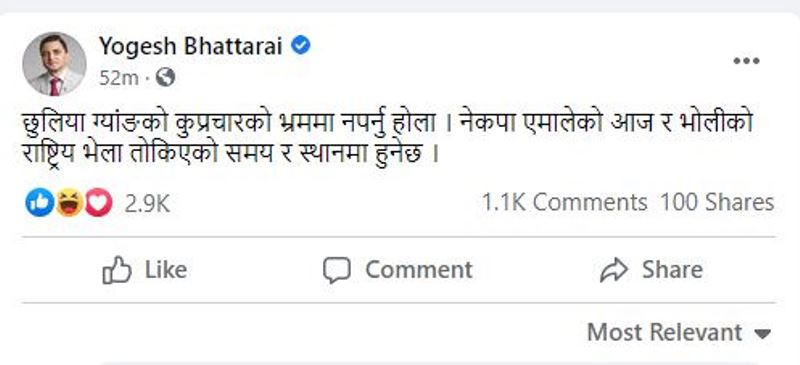The height and width of the screenshot is (365, 800).
Task: Select the Share button label
Action: pos(672,270)
